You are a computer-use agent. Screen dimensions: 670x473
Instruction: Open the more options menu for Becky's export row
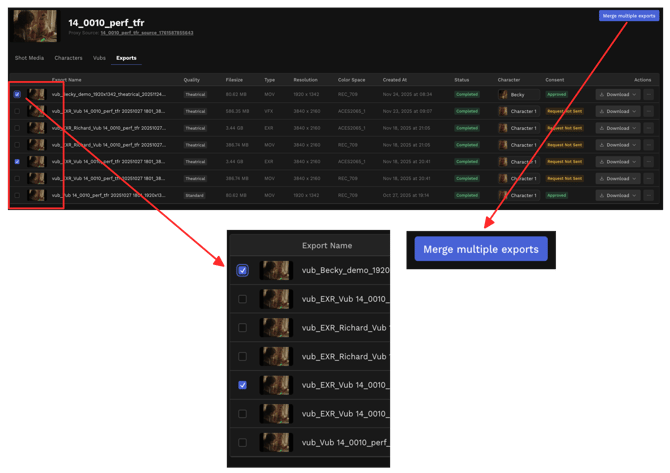point(648,95)
